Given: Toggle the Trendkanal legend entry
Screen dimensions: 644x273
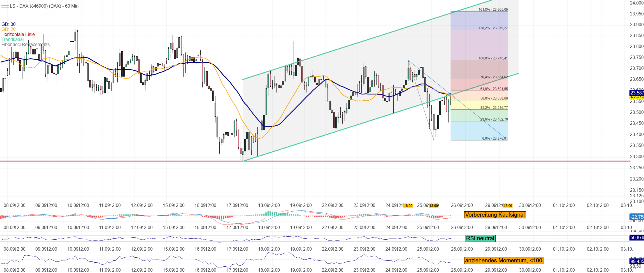Looking at the screenshot, I should tap(12, 39).
